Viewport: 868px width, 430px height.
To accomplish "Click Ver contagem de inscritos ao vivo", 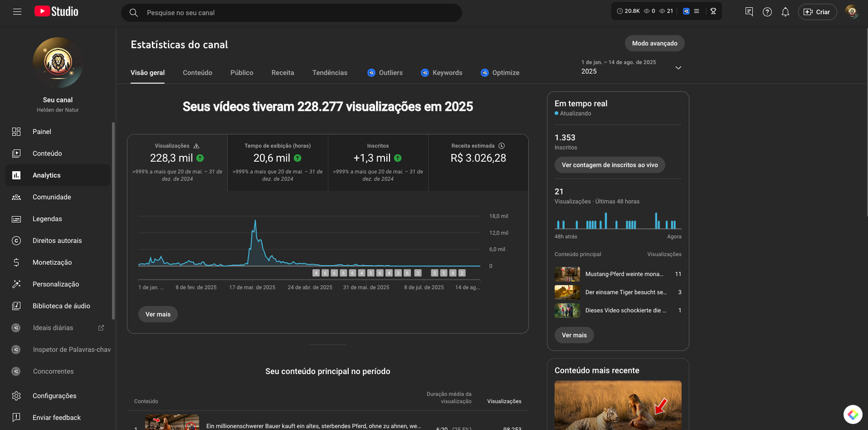I will click(610, 165).
